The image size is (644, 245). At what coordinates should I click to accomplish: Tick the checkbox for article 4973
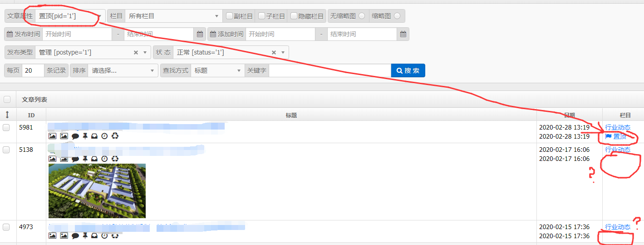tap(6, 227)
